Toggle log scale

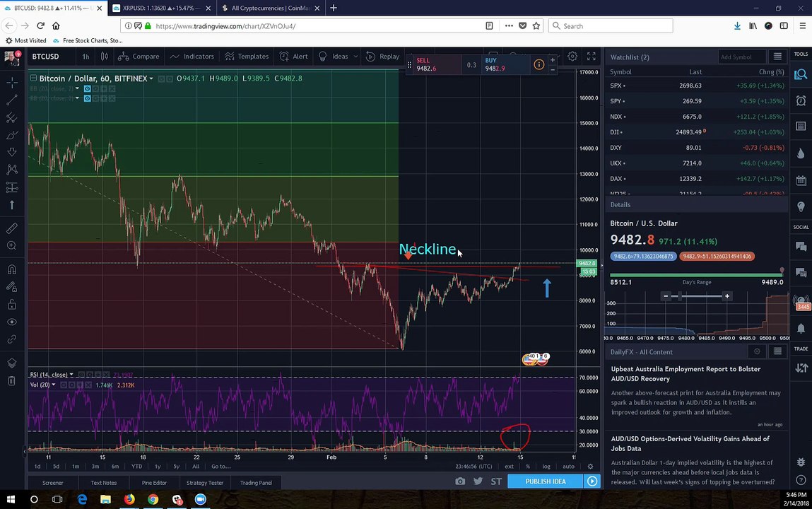pos(546,466)
